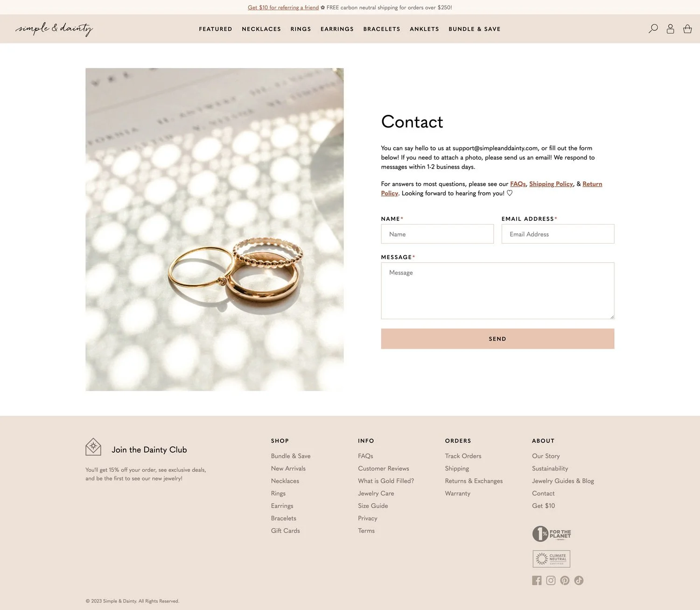Open the Necklaces menu item

(x=261, y=29)
